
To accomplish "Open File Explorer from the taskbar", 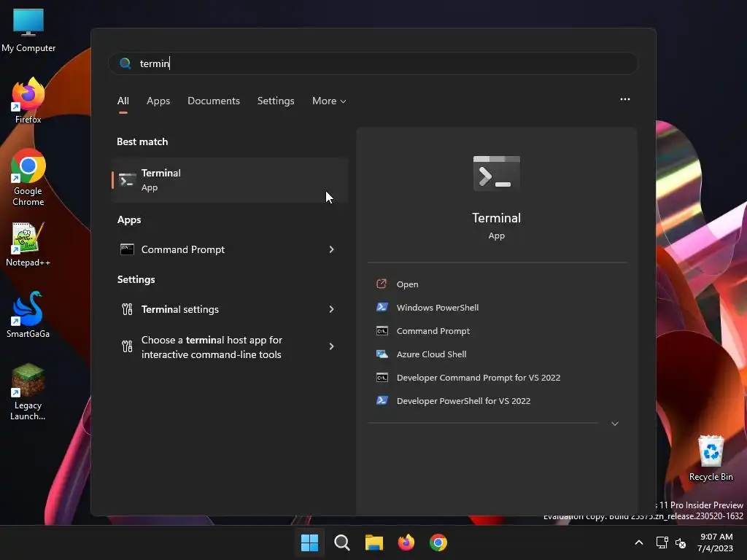I will (x=374, y=542).
